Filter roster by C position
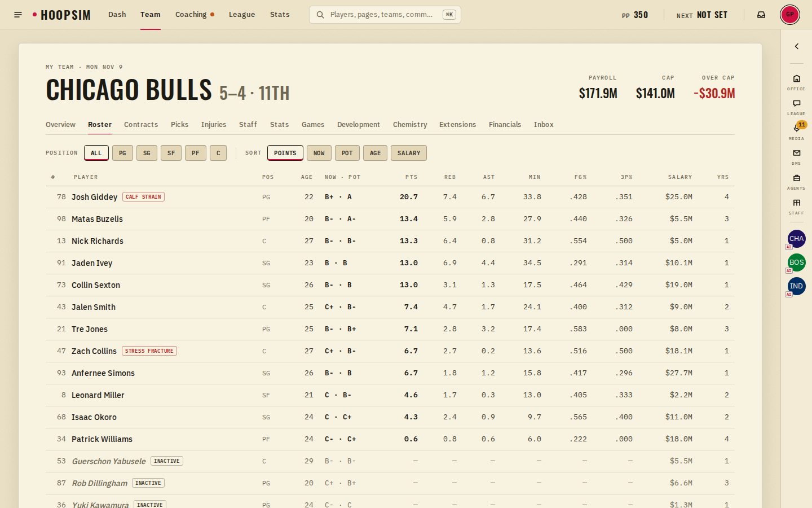812x508 pixels. (x=218, y=153)
